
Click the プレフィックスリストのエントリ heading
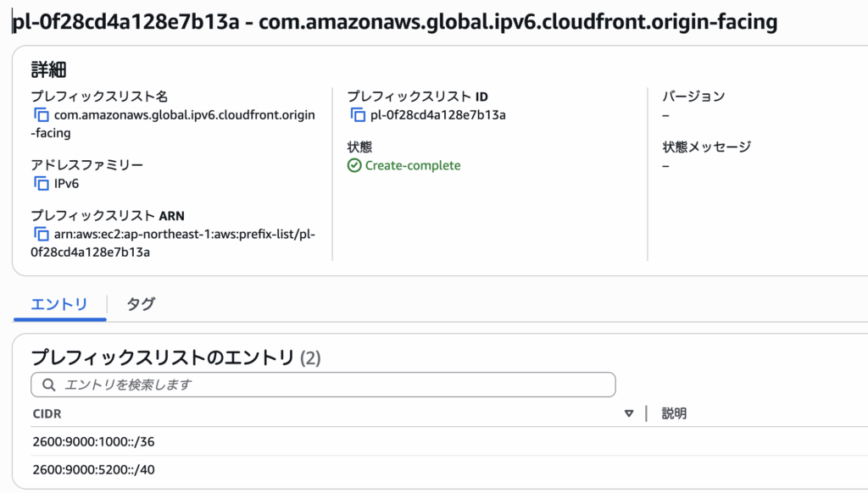[164, 357]
